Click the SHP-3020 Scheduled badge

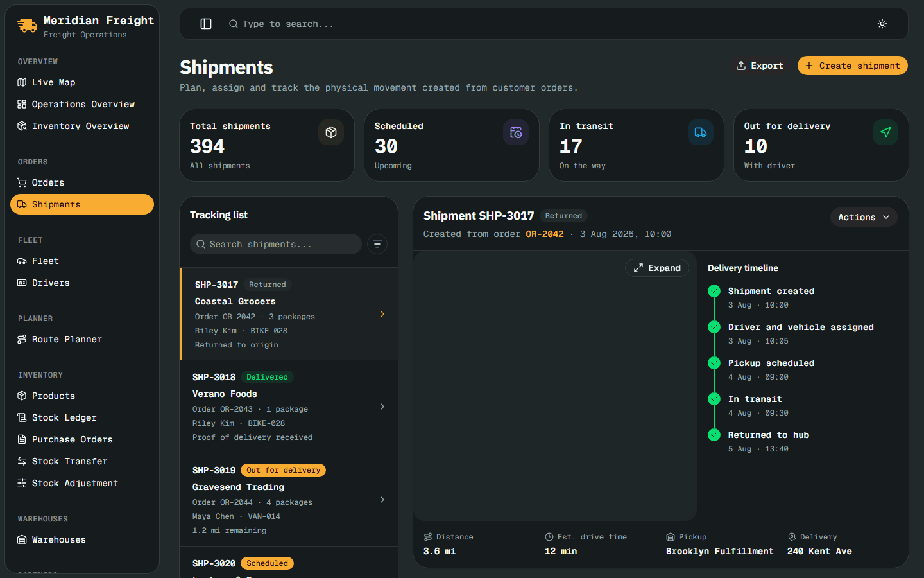coord(267,563)
